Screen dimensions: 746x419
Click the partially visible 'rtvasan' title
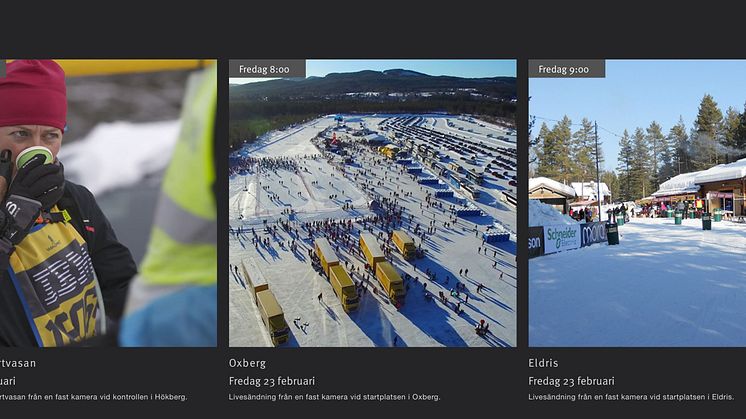click(18, 363)
